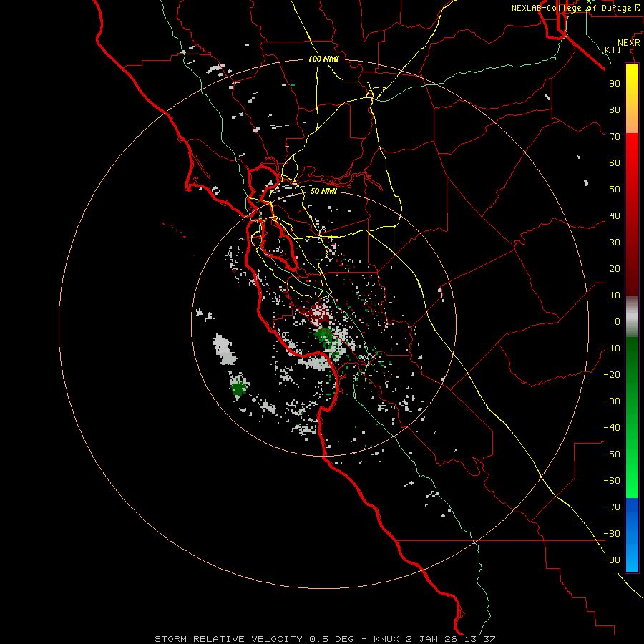Image resolution: width=644 pixels, height=644 pixels.
Task: Click the positive 30 scale value
Action: pyautogui.click(x=615, y=243)
